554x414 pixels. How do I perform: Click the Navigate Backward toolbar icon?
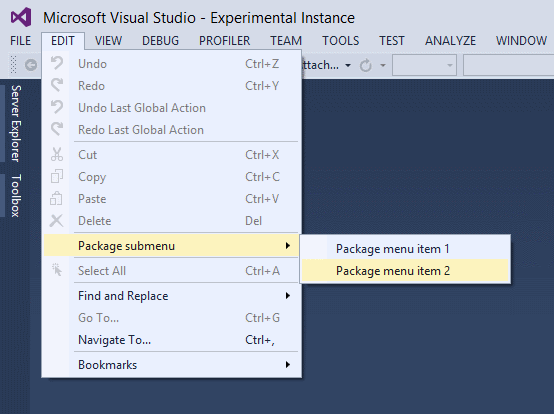pos(31,65)
